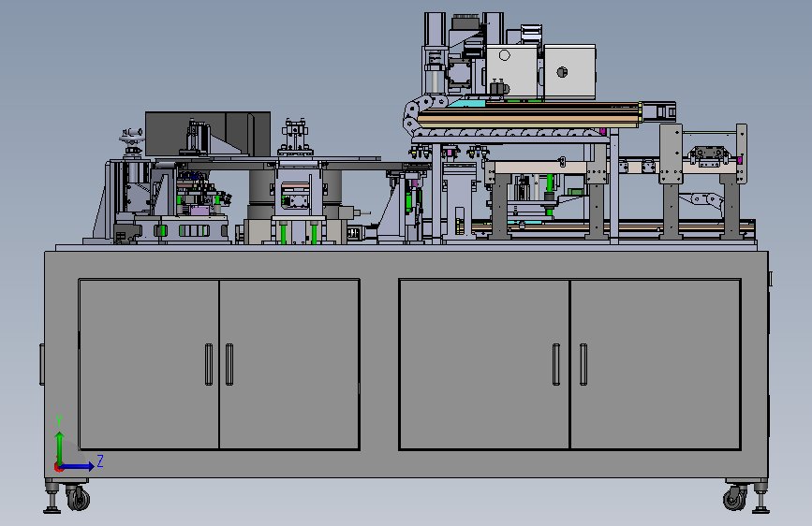Viewport: 812px width, 526px height.
Task: Select the far-left cabinet door panel
Action: pos(149,364)
